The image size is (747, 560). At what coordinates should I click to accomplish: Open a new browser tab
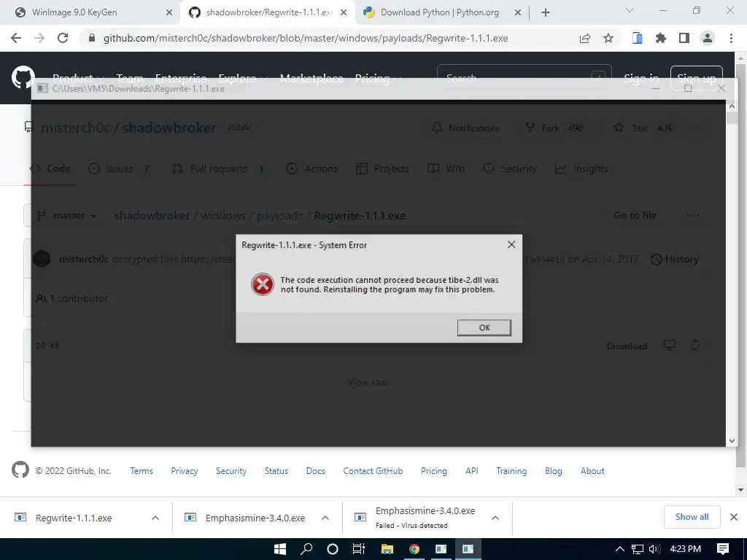[546, 12]
